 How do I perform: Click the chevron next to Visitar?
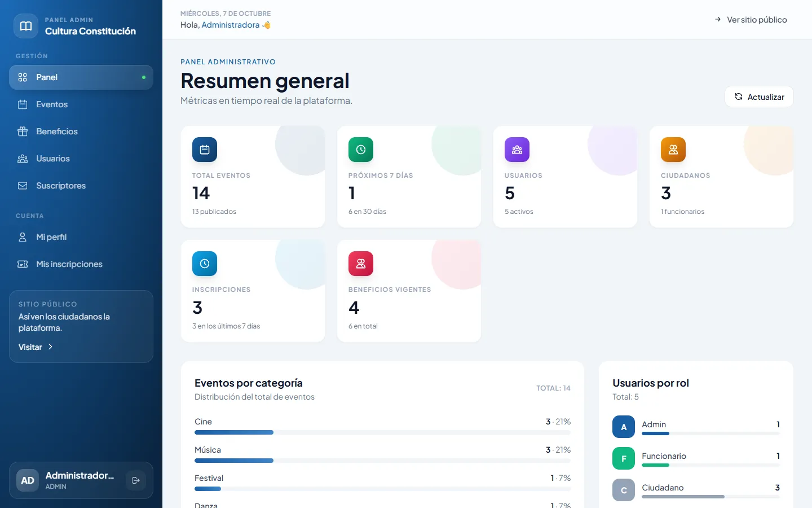pyautogui.click(x=50, y=347)
